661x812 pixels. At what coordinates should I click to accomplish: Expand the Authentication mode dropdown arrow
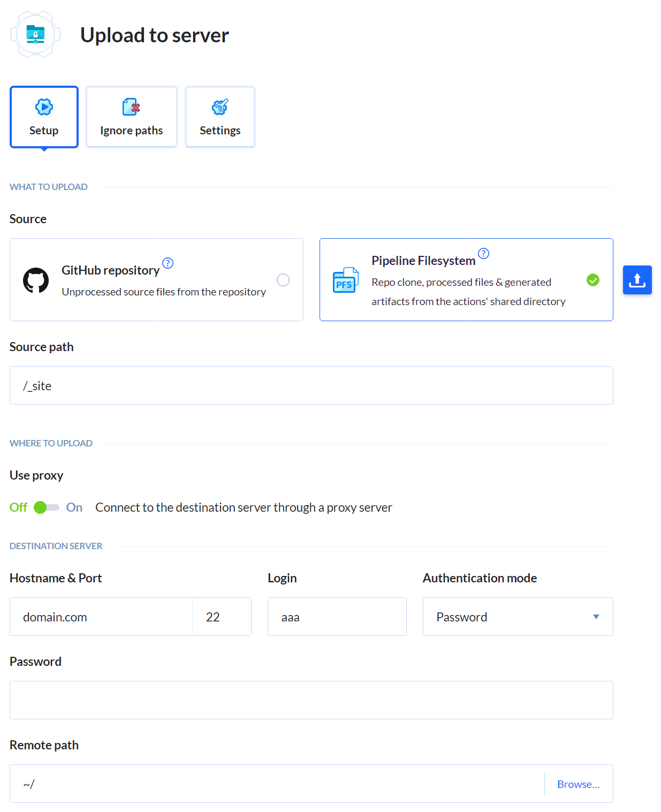[x=596, y=617]
